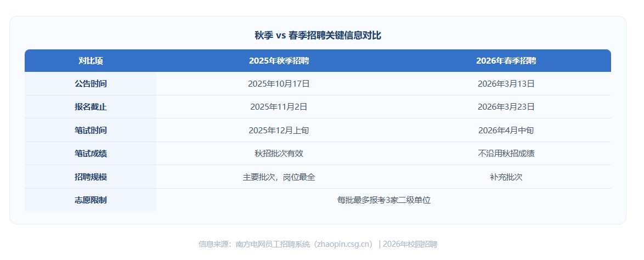Click the 2026年4月中旬 cell
Screen dimensions: 644x260
coord(506,130)
